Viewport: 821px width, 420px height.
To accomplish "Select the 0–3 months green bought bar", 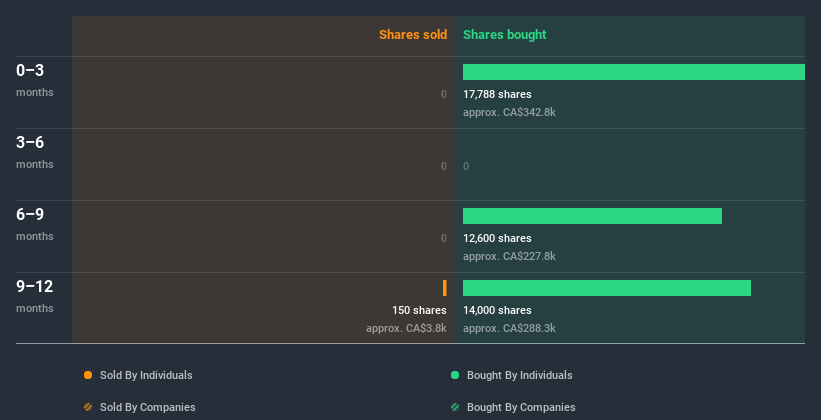I will tap(634, 72).
